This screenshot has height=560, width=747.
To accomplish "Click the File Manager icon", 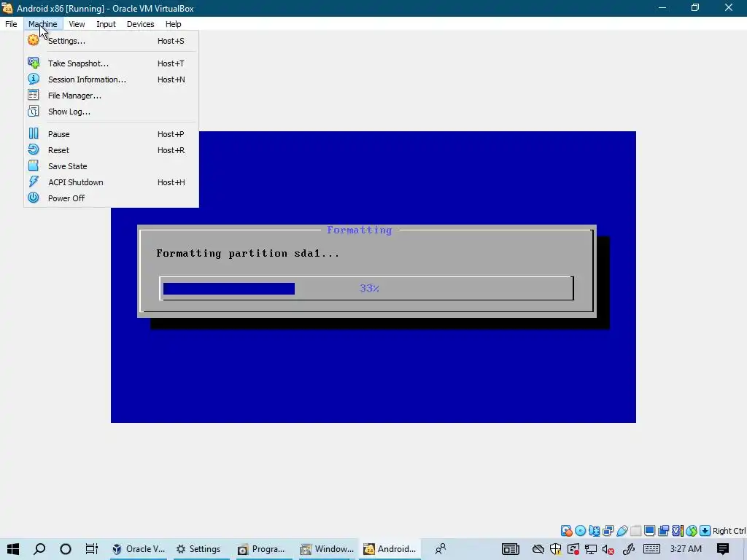I will (x=34, y=96).
